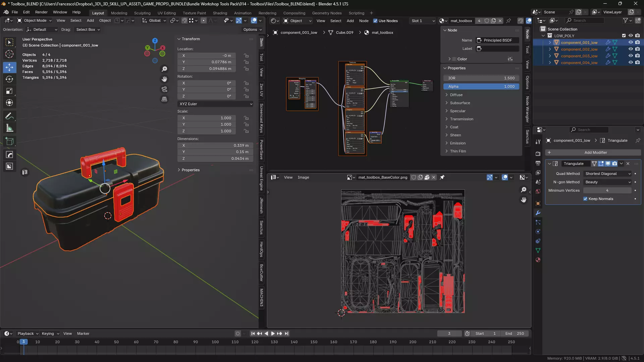Screen dimensions: 644x362
Task: Open the Slot 1 material slot dropdown
Action: (423, 21)
